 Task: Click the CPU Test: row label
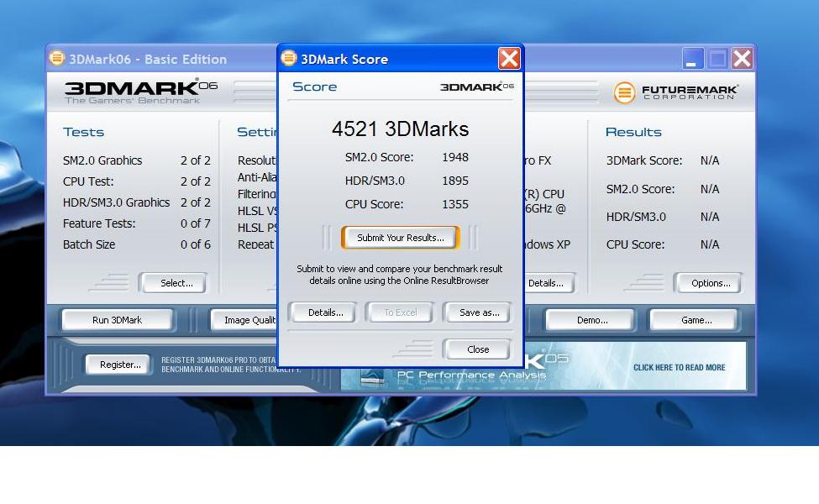(x=88, y=181)
